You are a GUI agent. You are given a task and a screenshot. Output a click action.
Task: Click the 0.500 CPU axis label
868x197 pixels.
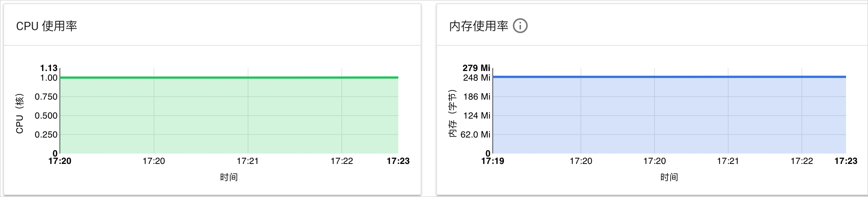click(x=46, y=116)
